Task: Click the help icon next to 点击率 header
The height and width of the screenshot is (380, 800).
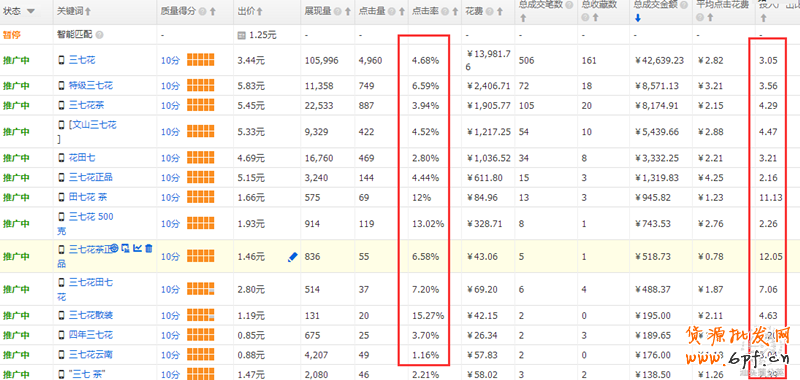Action: point(444,11)
